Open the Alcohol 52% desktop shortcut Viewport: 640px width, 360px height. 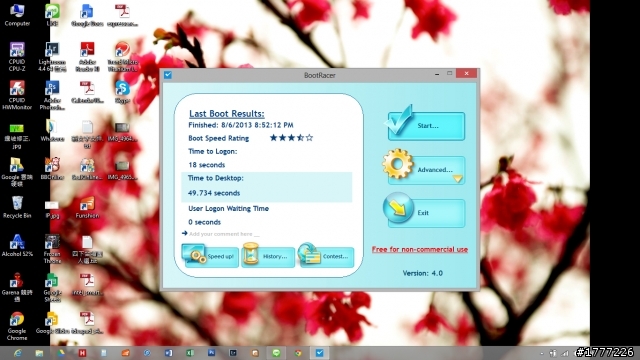[17, 246]
